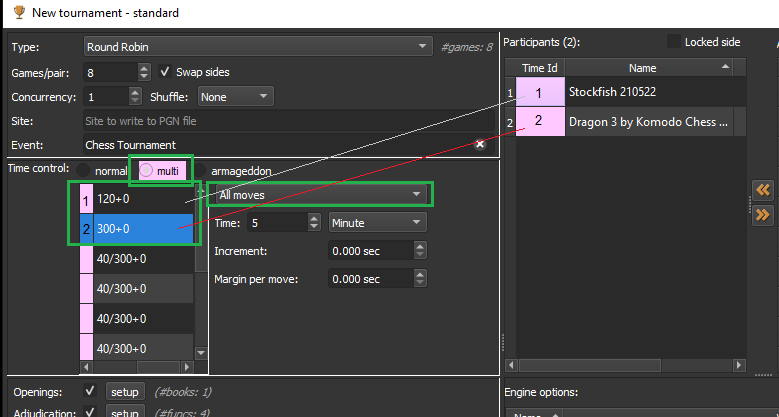Click the Concurrency input showing 1
Image resolution: width=779 pixels, height=417 pixels.
[106, 96]
